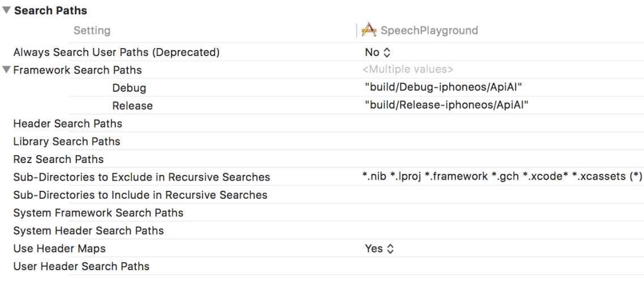Select Sub-Directories to Include in Recursive Searches
Image resolution: width=644 pixels, height=286 pixels.
(x=140, y=195)
